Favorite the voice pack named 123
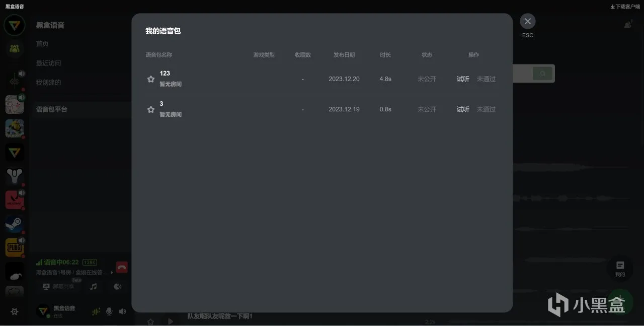 click(150, 79)
